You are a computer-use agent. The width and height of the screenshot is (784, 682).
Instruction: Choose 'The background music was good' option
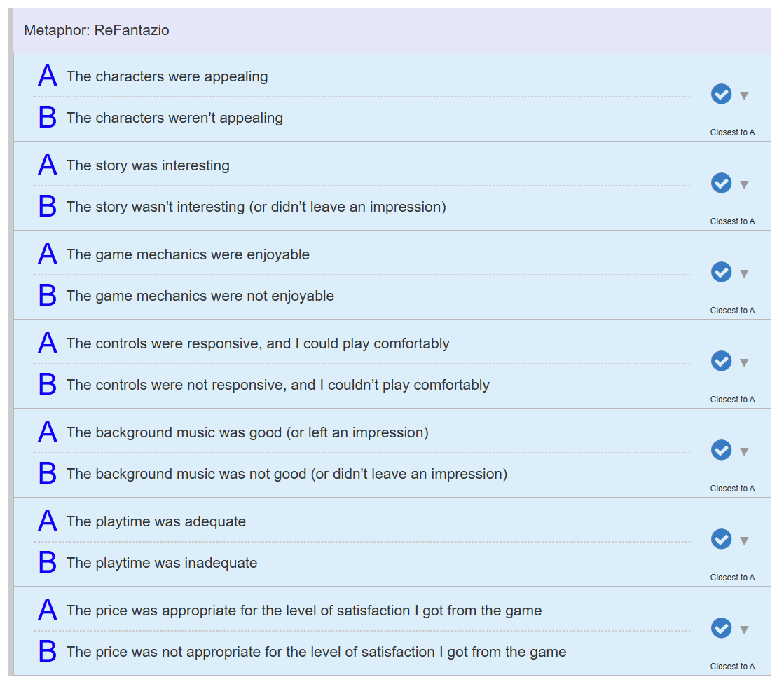click(x=247, y=432)
